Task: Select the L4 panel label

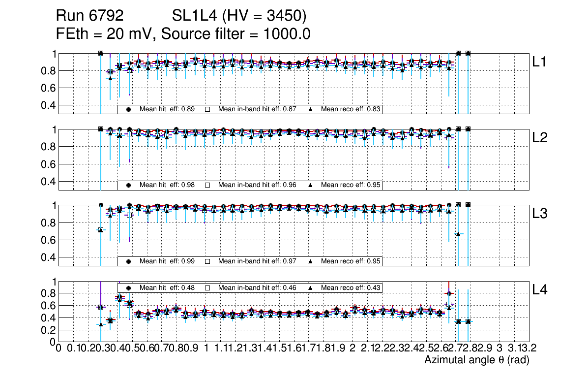Action: [x=540, y=290]
